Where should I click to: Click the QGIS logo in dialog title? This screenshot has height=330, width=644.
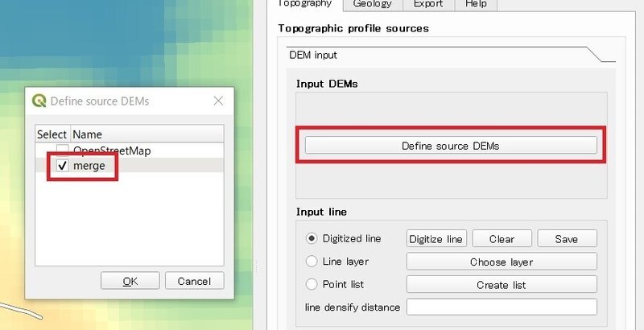[39, 101]
